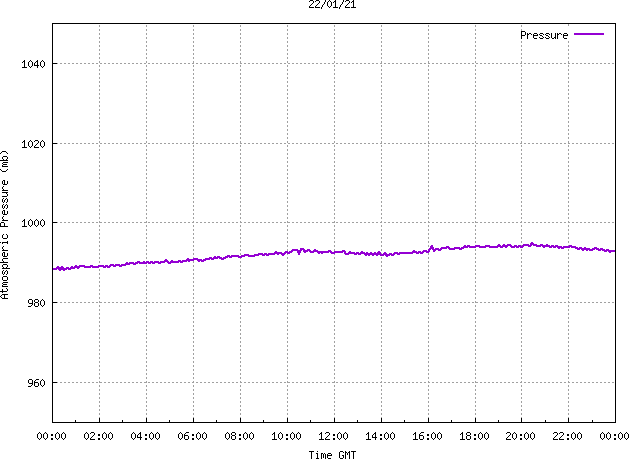
Task: Click the 980 y-axis label
Action: click(x=37, y=303)
